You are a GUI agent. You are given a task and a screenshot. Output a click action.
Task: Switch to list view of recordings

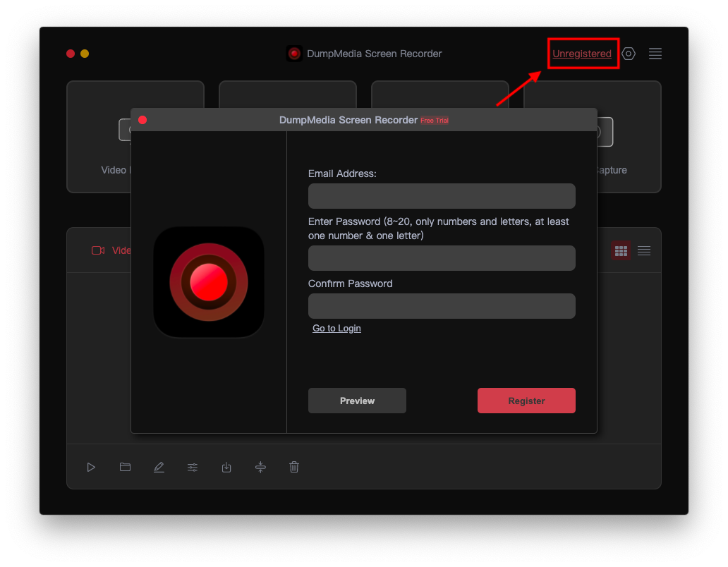(x=644, y=250)
